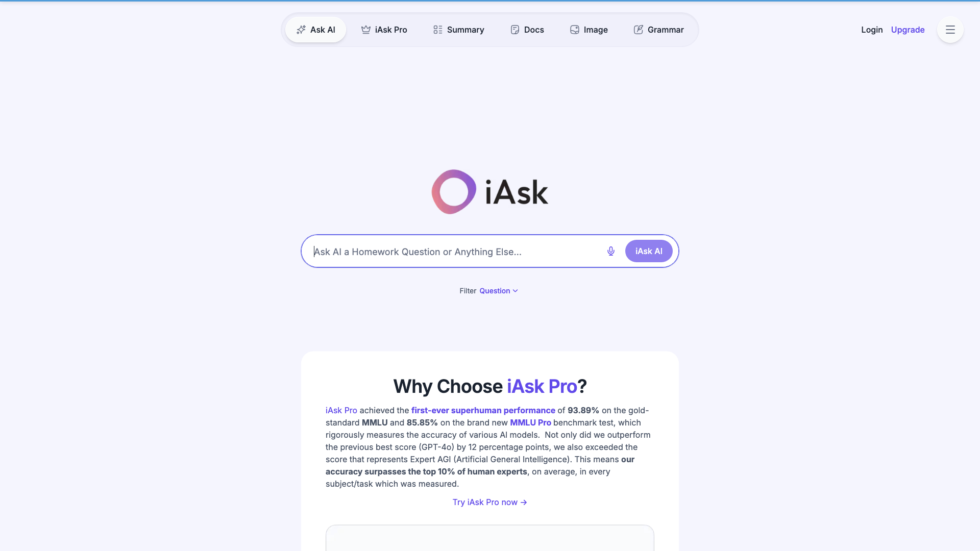This screenshot has width=980, height=551.
Task: Click the iAsk logo at page center
Action: click(490, 192)
